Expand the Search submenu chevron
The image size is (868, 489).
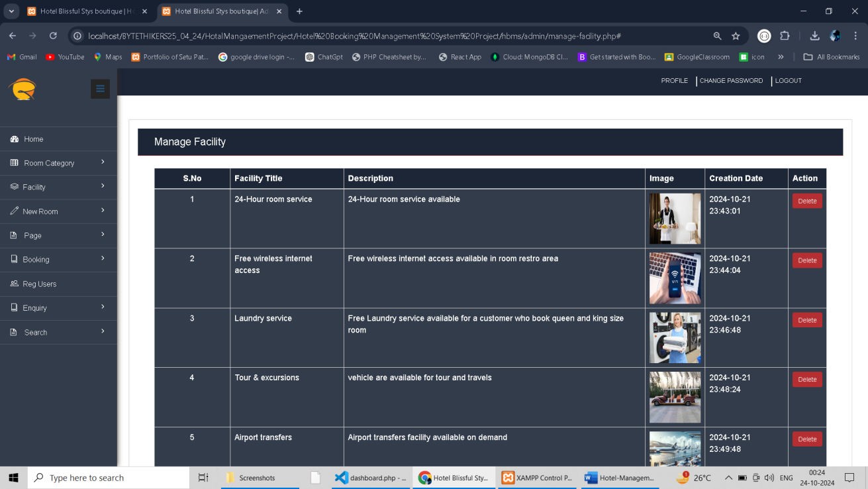[103, 331]
